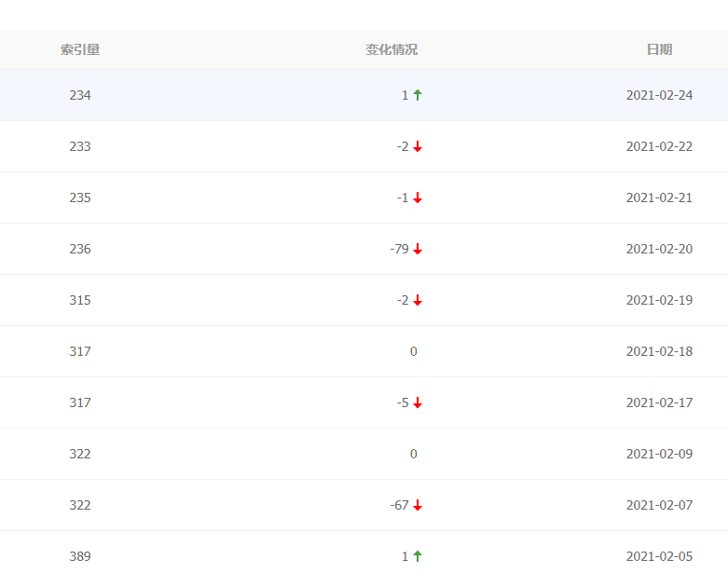728x573 pixels.
Task: Click red down arrow beside -1 on 2021-02-21
Action: tap(418, 198)
